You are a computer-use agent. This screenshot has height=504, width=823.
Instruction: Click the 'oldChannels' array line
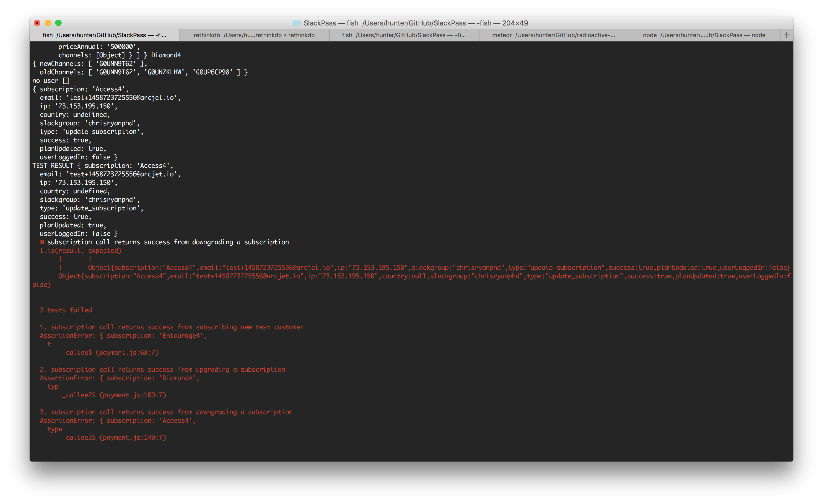point(144,72)
